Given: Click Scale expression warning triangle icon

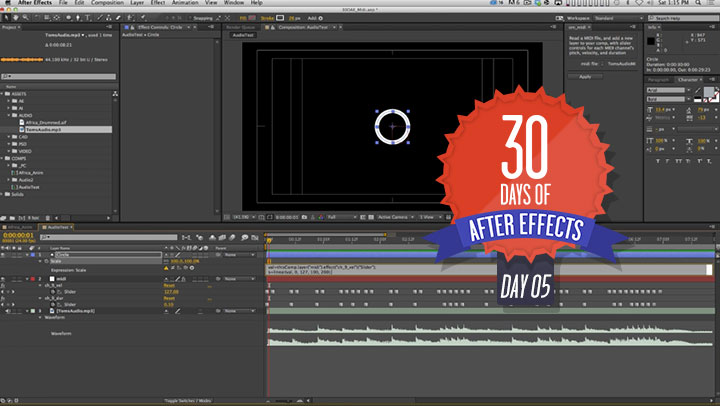Looking at the screenshot, I should (166, 268).
